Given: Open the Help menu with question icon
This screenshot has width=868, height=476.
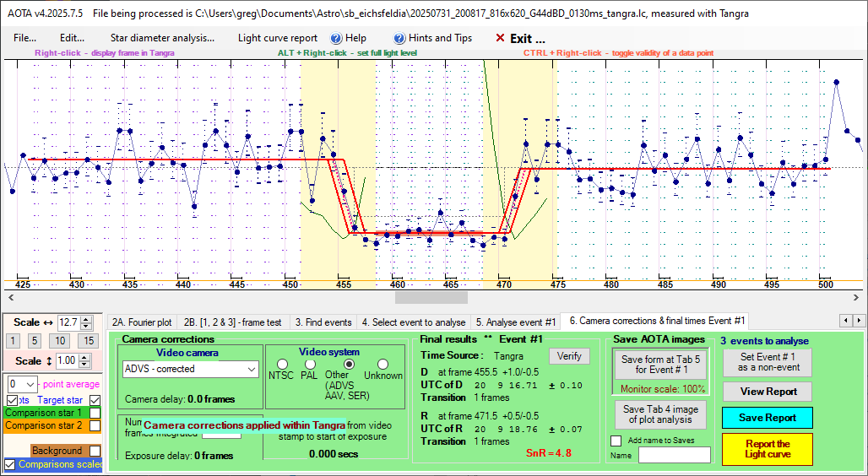Looking at the screenshot, I should pyautogui.click(x=348, y=38).
